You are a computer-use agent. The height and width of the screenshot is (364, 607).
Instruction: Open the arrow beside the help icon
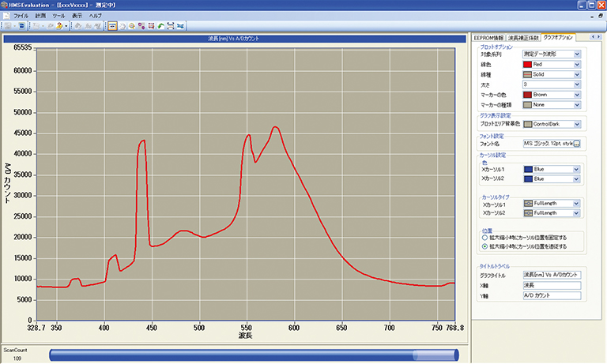[66, 26]
